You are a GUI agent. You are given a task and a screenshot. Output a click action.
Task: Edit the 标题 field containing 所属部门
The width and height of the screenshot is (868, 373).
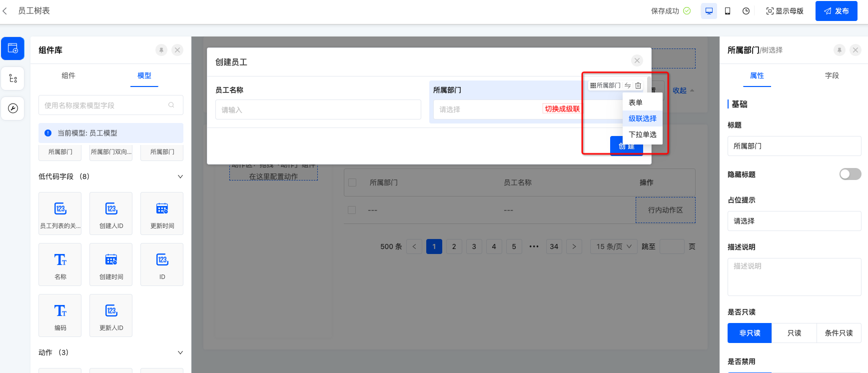(x=795, y=146)
